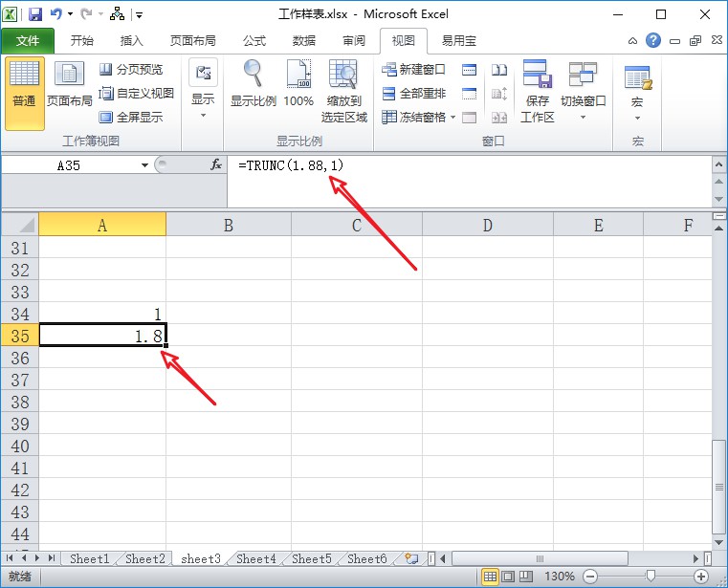Jump to last sheet navigation arrow
The width and height of the screenshot is (728, 588).
52,557
